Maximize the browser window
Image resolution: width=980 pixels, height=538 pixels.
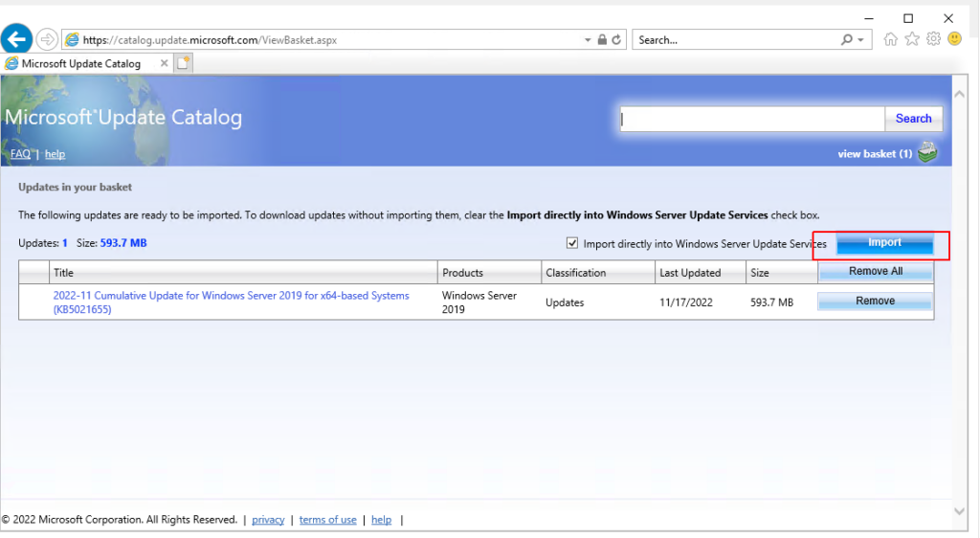click(x=908, y=18)
